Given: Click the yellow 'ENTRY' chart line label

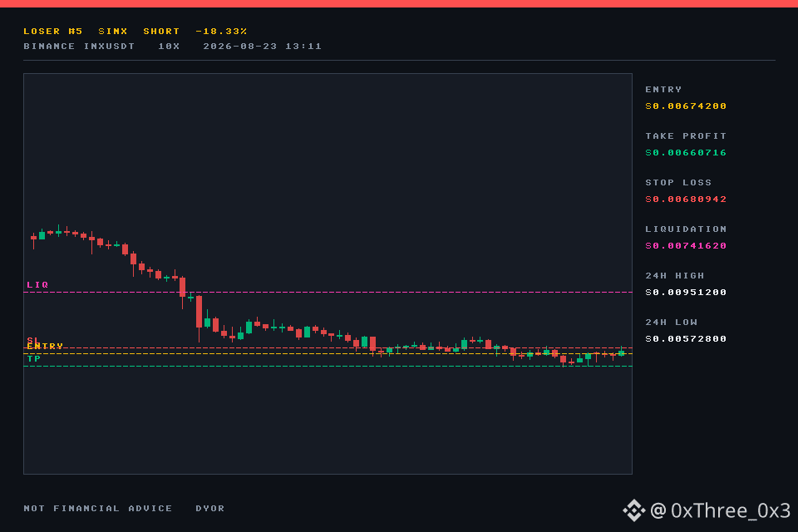Looking at the screenshot, I should coord(45,346).
